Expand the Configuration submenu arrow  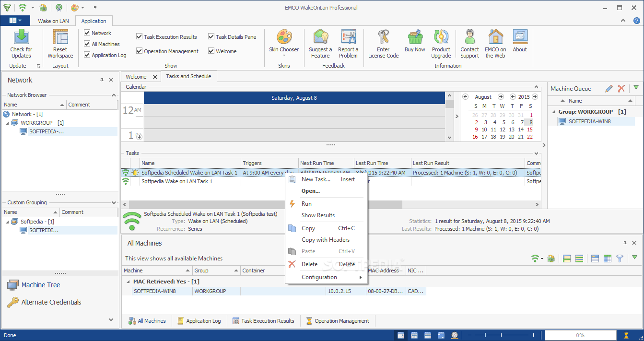point(360,277)
